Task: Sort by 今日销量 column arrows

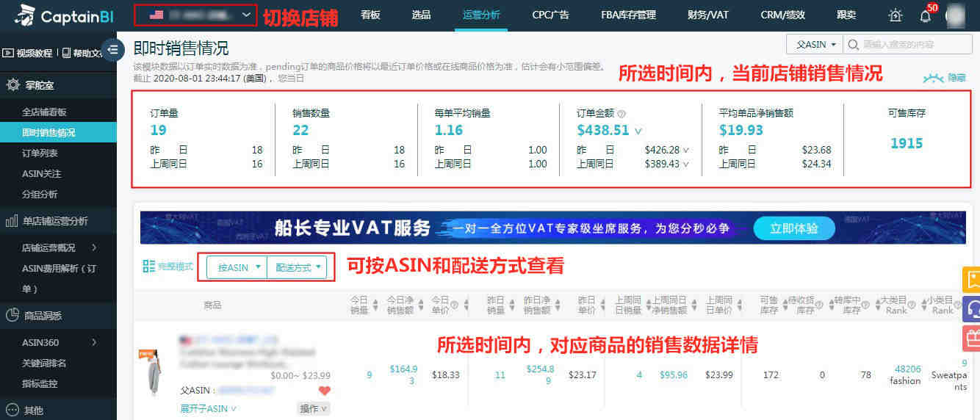Action: click(376, 305)
